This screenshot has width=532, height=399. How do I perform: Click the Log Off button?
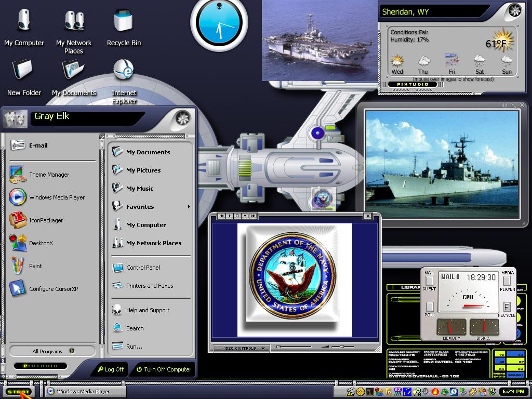[x=111, y=369]
